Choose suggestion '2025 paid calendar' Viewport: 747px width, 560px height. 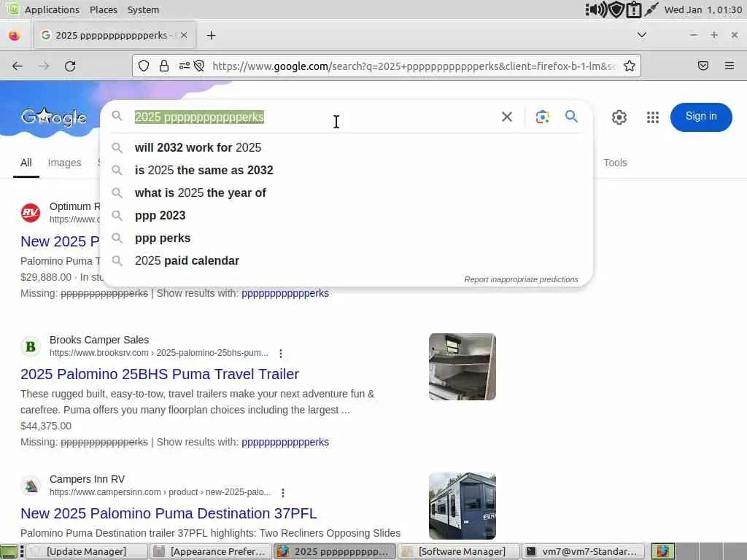pos(347,260)
